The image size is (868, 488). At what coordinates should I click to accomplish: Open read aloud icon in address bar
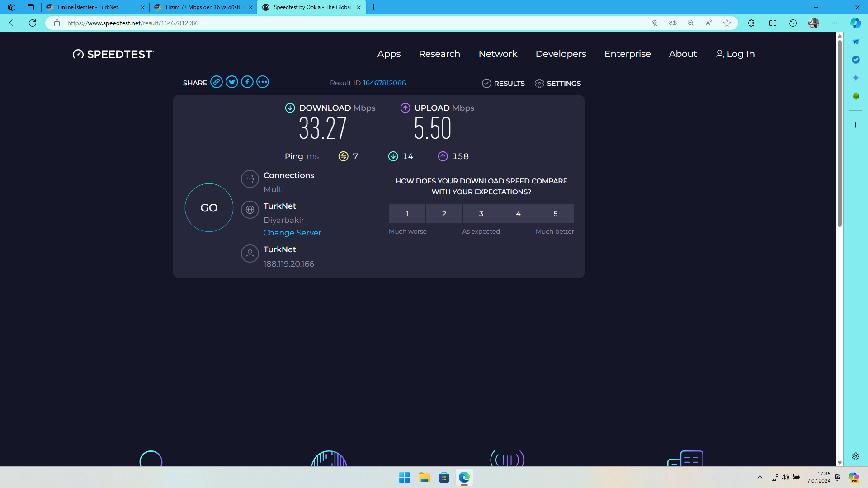point(709,23)
